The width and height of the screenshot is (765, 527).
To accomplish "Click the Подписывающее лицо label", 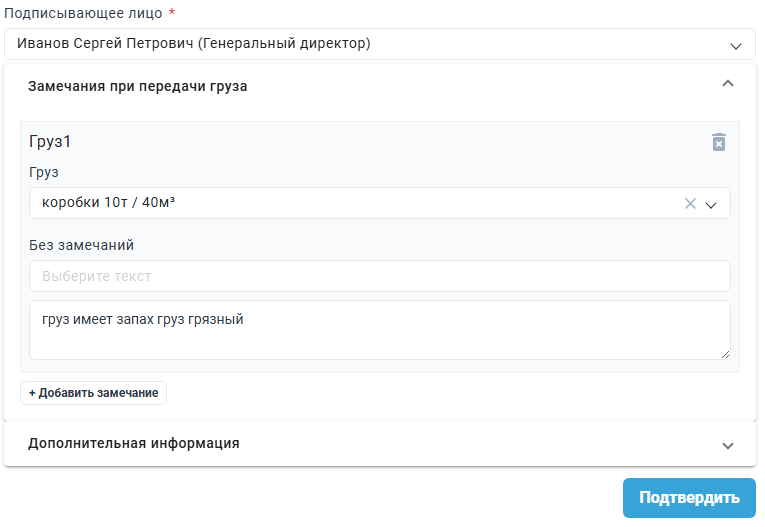I will coord(83,13).
